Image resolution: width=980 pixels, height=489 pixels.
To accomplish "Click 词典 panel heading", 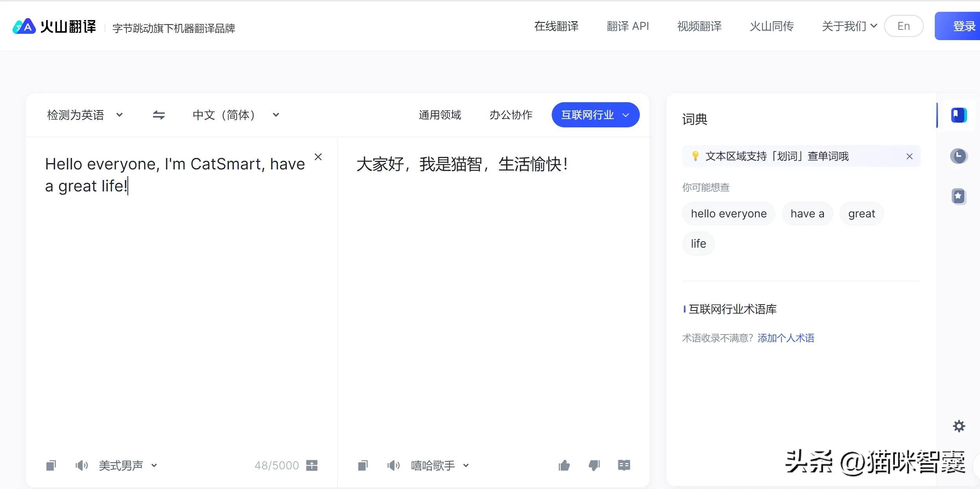I will (694, 119).
